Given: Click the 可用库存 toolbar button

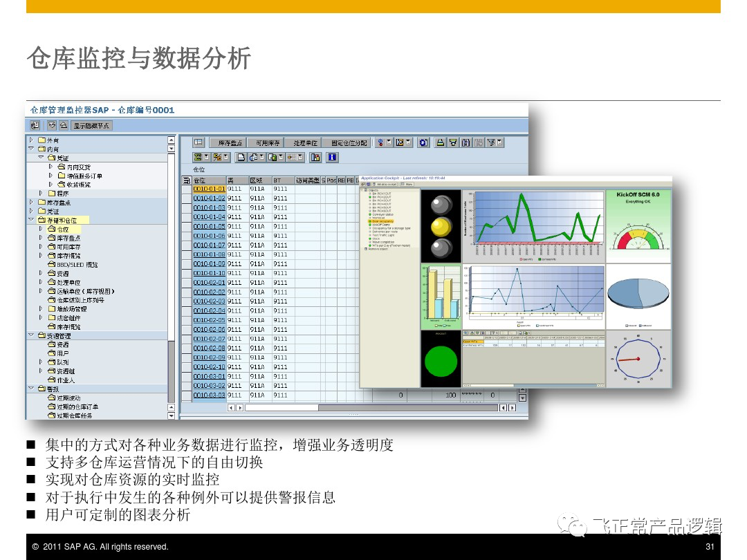Looking at the screenshot, I should click(x=265, y=143).
